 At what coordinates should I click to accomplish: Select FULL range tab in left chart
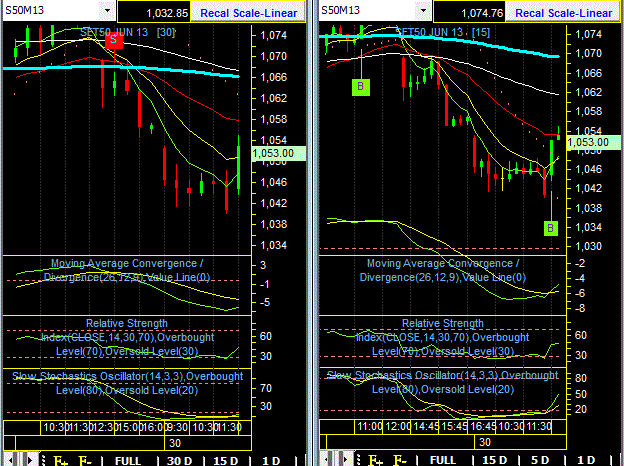(x=128, y=460)
